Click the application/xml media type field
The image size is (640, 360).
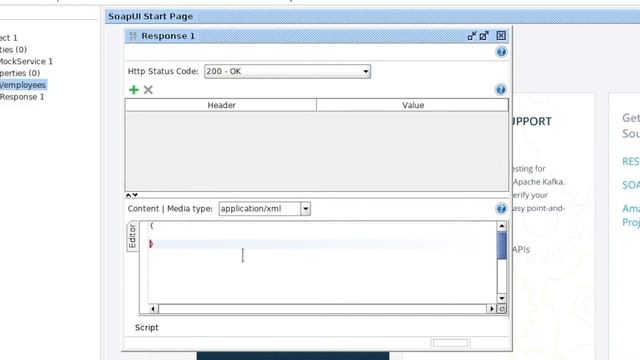click(x=260, y=209)
